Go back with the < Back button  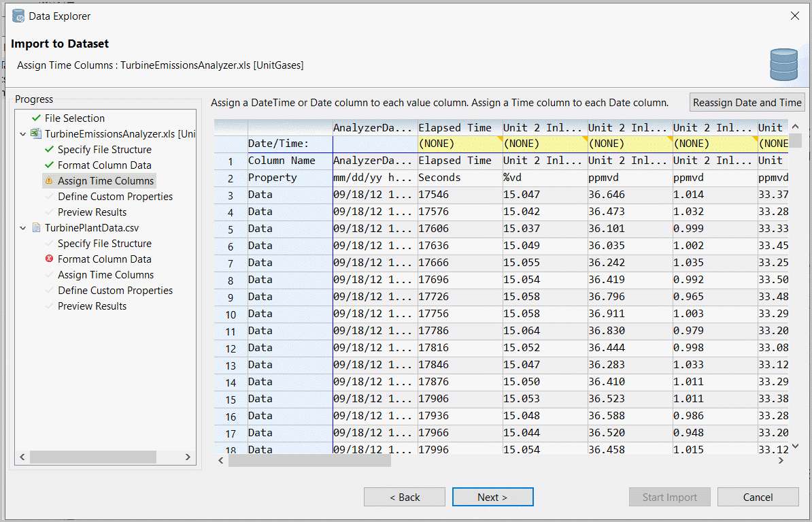405,497
